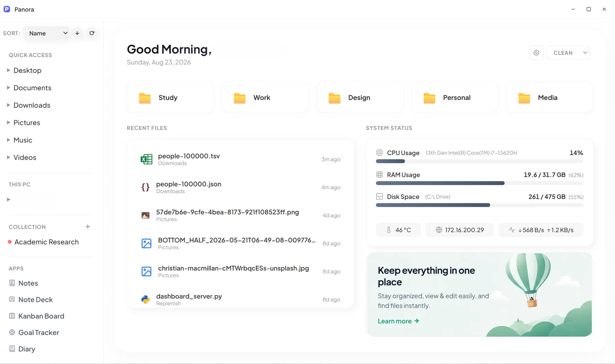Open the Work folder card
This screenshot has width=615, height=364.
(x=265, y=97)
